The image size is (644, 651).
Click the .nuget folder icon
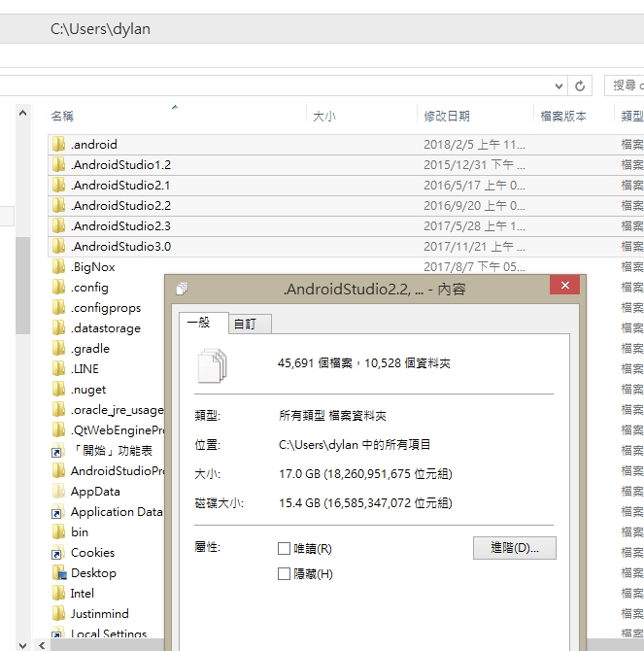(x=58, y=389)
